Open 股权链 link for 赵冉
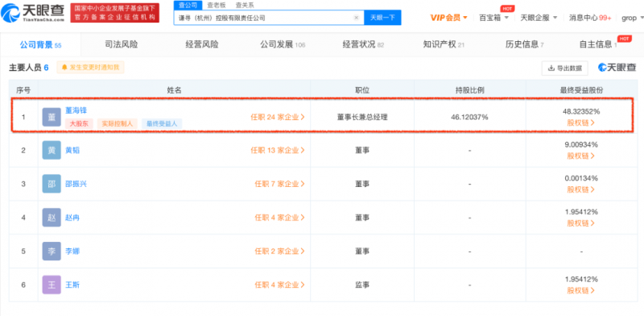Screen dimensions: 644x316 point(580,223)
